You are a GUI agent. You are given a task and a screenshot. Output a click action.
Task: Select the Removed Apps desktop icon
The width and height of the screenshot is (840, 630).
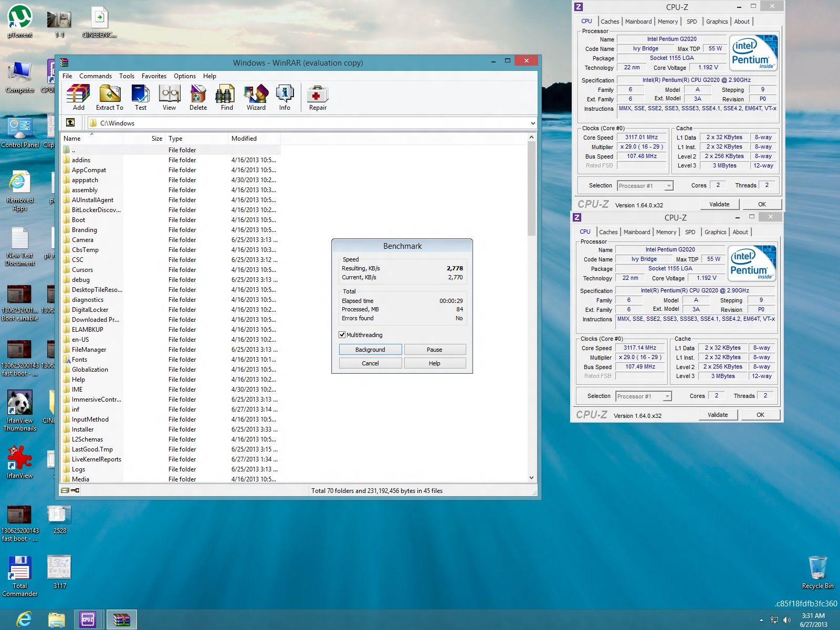(20, 191)
